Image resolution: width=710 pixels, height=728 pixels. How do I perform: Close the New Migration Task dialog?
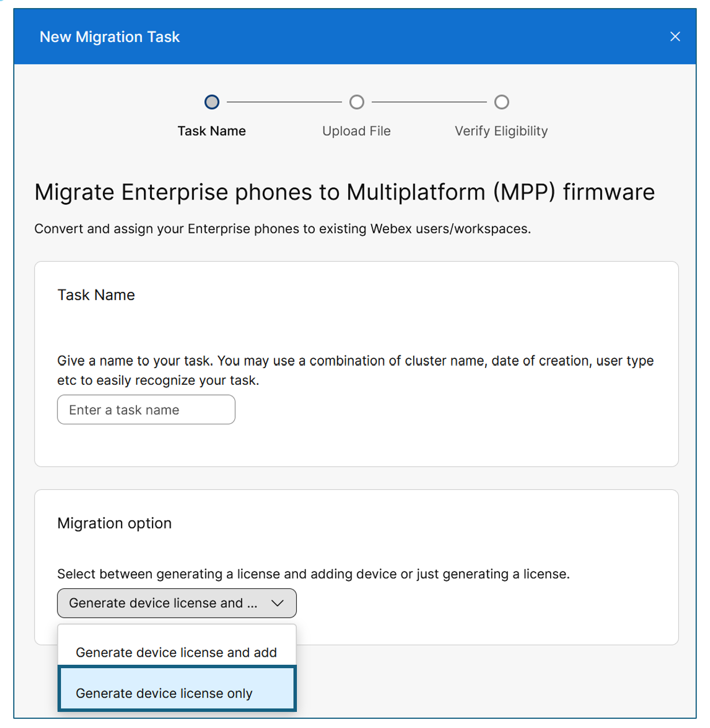pos(675,37)
